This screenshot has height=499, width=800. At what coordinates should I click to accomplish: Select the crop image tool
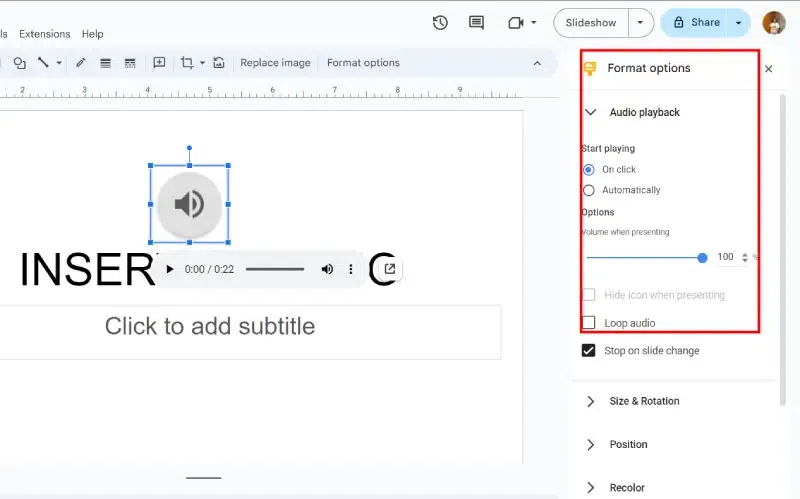pyautogui.click(x=187, y=63)
